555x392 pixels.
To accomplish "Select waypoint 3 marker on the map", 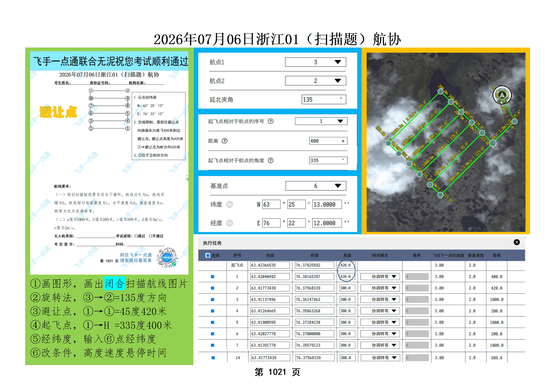I will click(x=440, y=195).
